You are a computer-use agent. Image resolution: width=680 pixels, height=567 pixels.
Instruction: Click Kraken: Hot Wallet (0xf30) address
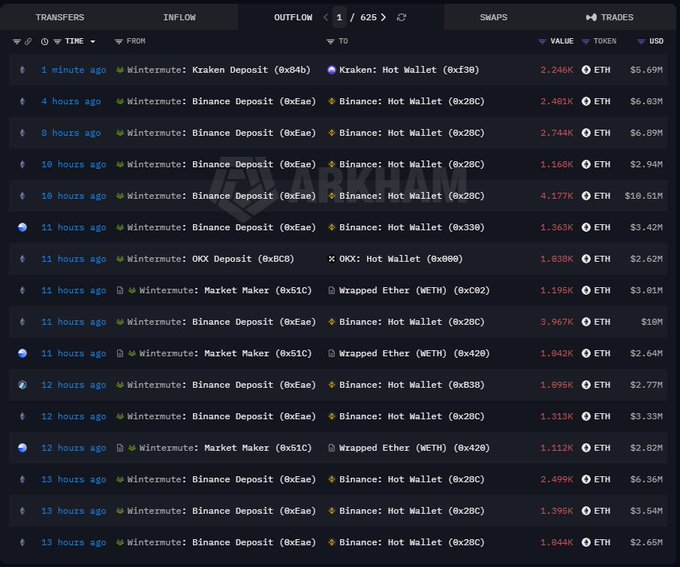click(x=409, y=70)
